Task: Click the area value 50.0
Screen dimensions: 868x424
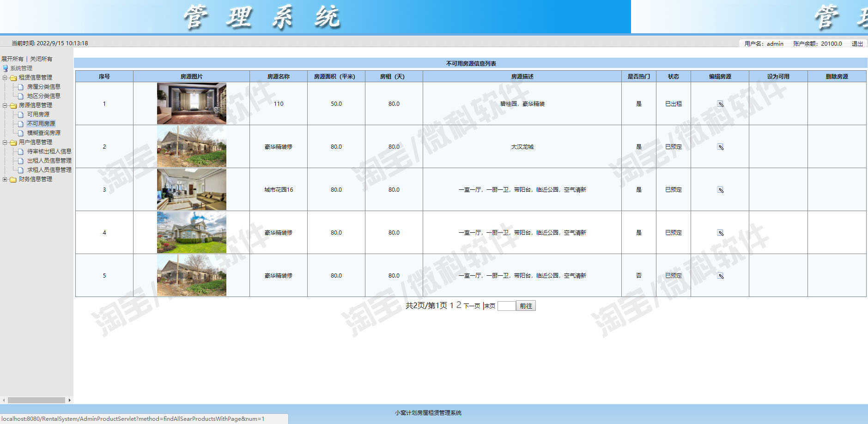Action: coord(336,104)
